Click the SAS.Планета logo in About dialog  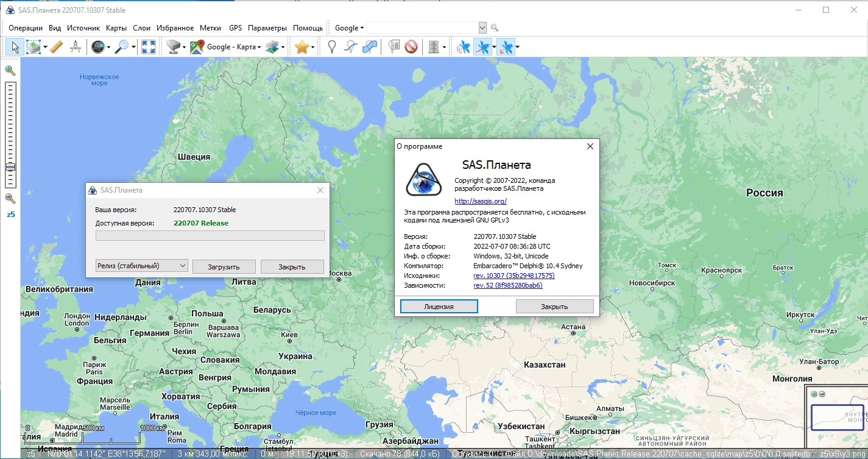(x=423, y=180)
